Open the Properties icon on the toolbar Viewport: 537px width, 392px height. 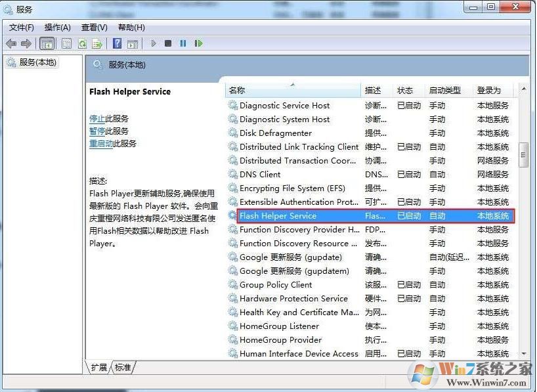pyautogui.click(x=66, y=43)
